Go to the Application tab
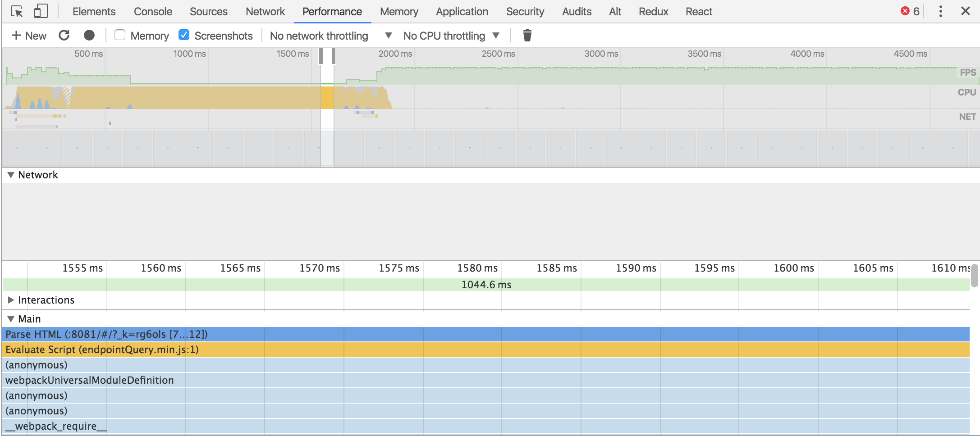 coord(462,12)
